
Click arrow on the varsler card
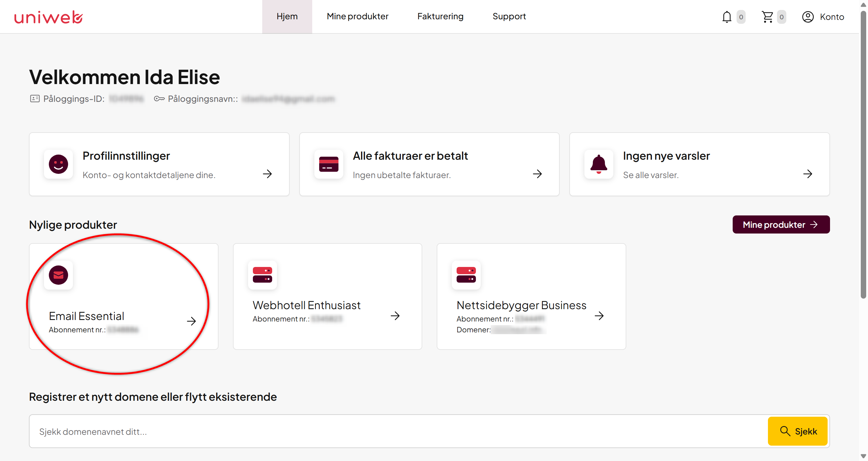pos(807,174)
